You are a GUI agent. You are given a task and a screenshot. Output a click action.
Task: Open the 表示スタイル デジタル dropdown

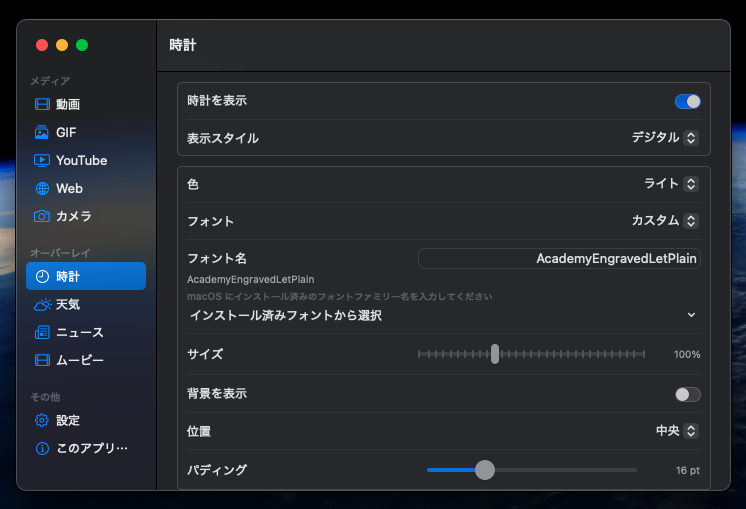click(665, 137)
